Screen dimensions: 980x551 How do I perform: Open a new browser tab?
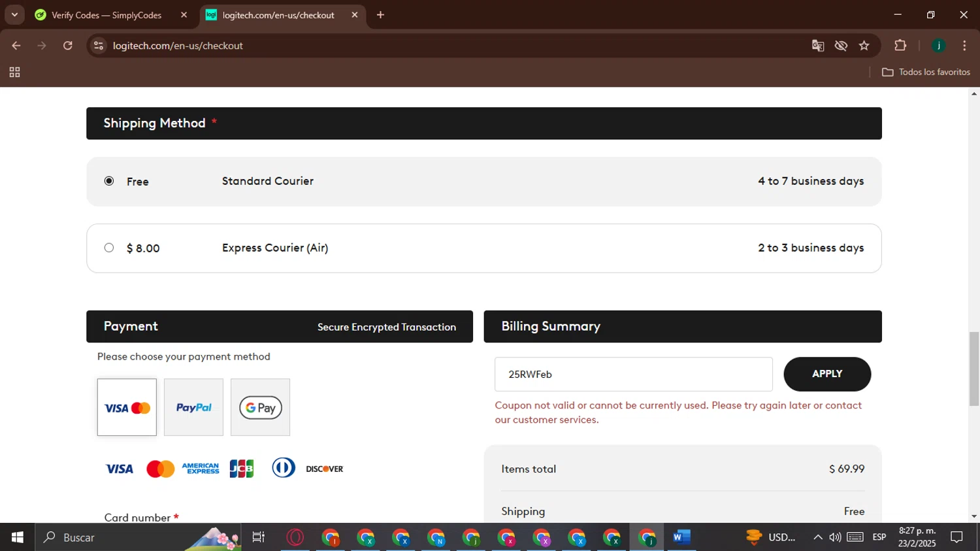pyautogui.click(x=380, y=15)
